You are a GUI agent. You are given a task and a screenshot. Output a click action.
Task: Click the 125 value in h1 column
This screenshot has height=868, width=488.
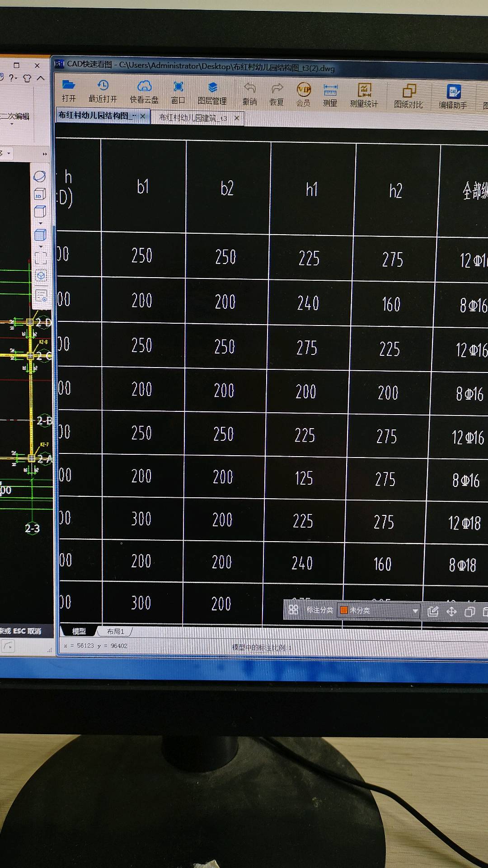(304, 478)
